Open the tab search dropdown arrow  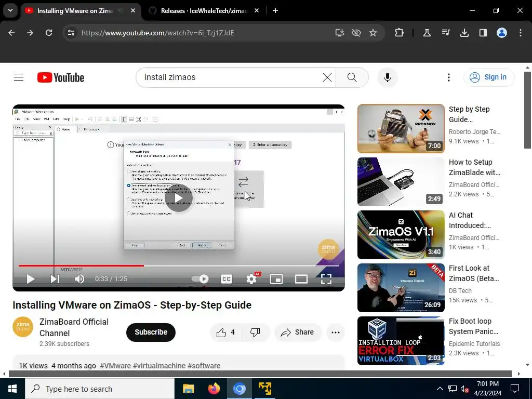click(10, 10)
